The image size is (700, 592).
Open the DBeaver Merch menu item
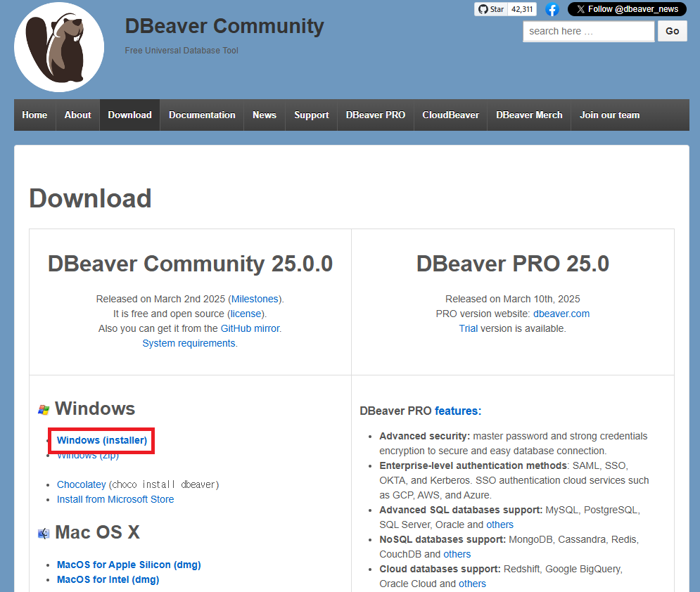(x=529, y=115)
